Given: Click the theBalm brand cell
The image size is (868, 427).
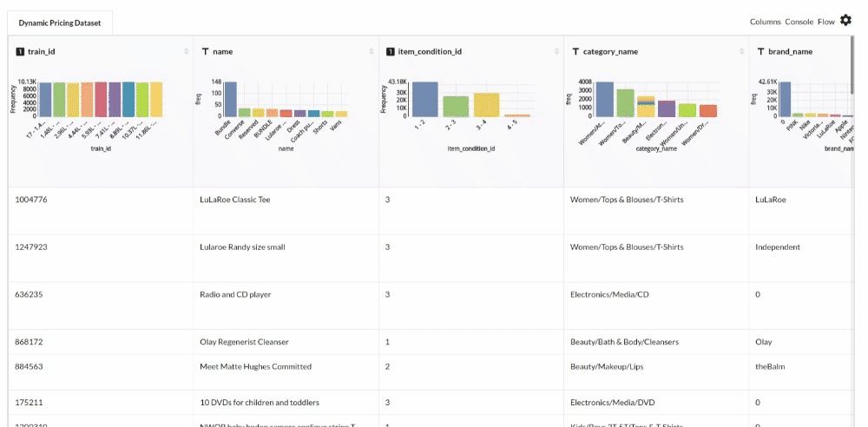Looking at the screenshot, I should point(801,372).
